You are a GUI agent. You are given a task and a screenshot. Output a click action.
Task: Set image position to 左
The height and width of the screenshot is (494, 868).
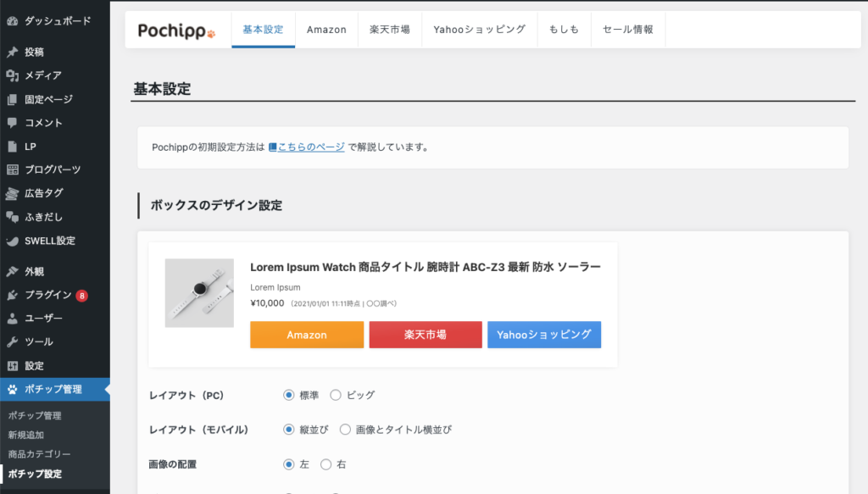(288, 464)
